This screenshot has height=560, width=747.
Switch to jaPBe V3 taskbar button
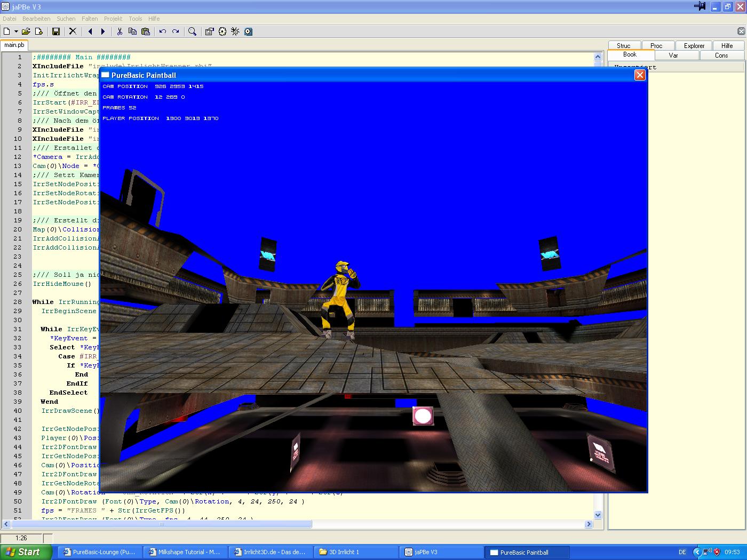point(442,552)
